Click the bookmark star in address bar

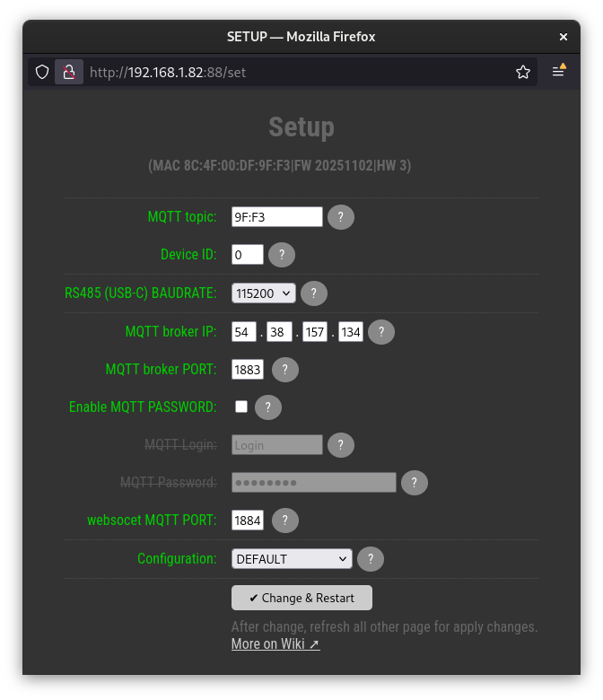click(523, 72)
